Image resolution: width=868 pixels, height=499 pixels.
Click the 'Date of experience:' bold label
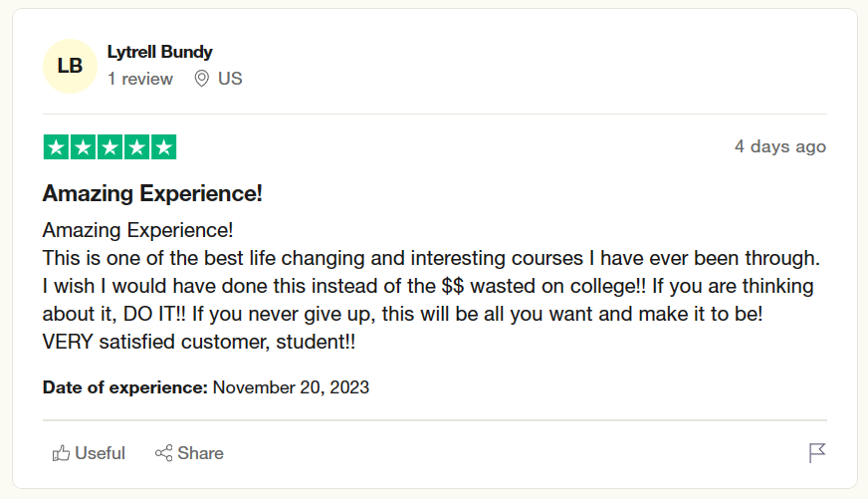point(125,387)
